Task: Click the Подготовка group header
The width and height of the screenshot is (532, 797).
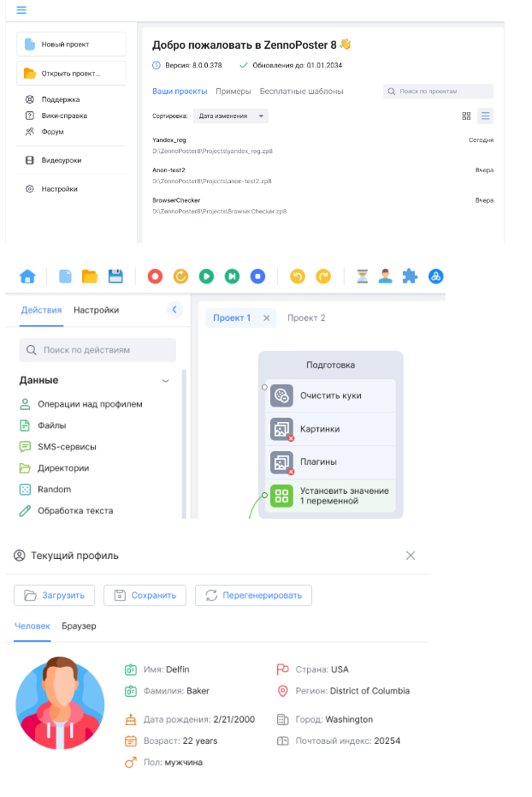Action: click(x=330, y=365)
